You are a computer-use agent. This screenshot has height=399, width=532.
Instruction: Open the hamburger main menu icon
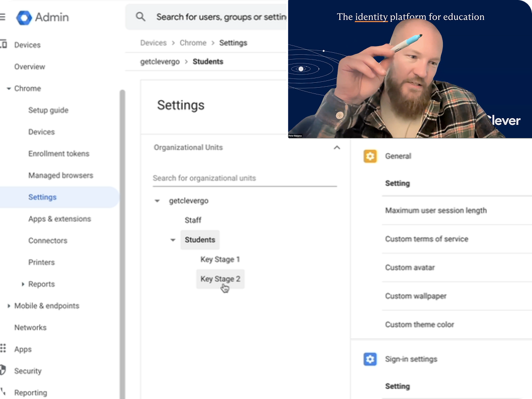point(3,16)
